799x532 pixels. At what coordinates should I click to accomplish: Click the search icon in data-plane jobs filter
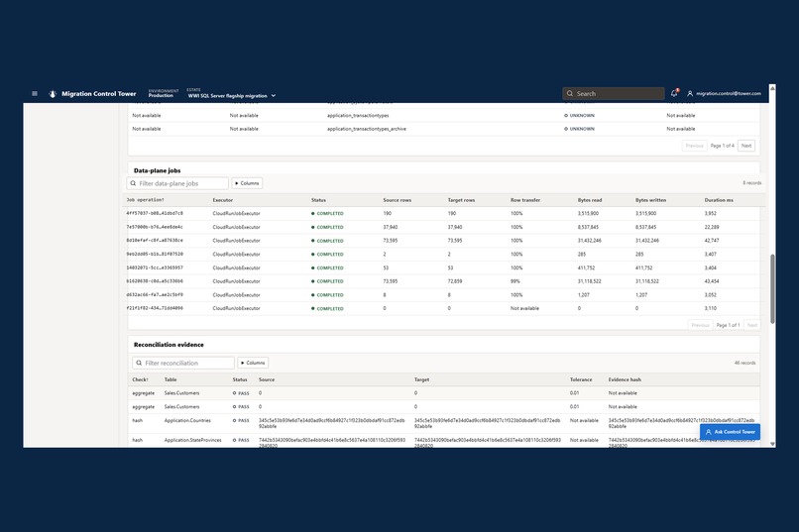point(133,183)
